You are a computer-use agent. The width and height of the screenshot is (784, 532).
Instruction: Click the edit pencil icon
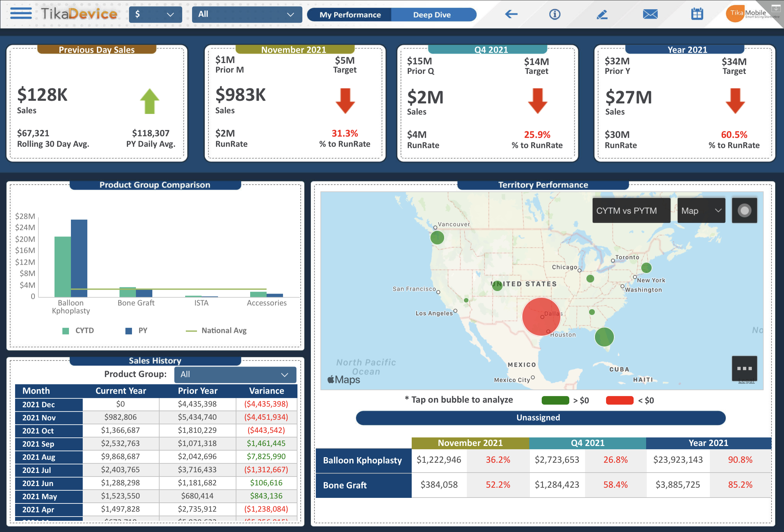602,14
